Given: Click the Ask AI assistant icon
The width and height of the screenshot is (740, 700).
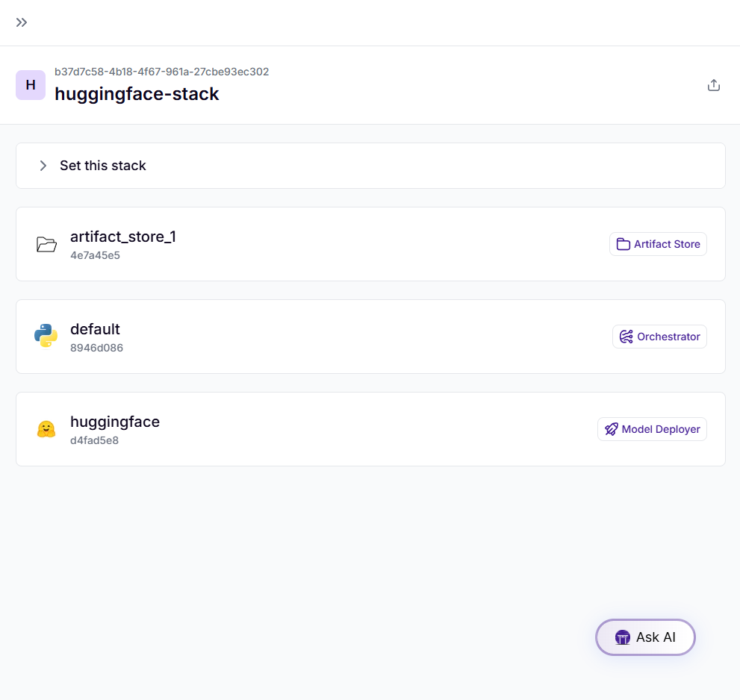Looking at the screenshot, I should tap(623, 637).
